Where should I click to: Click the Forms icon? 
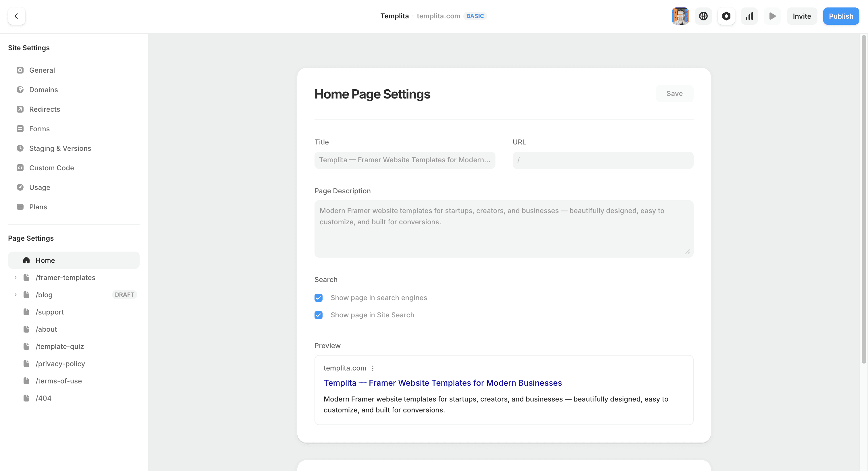(x=20, y=129)
